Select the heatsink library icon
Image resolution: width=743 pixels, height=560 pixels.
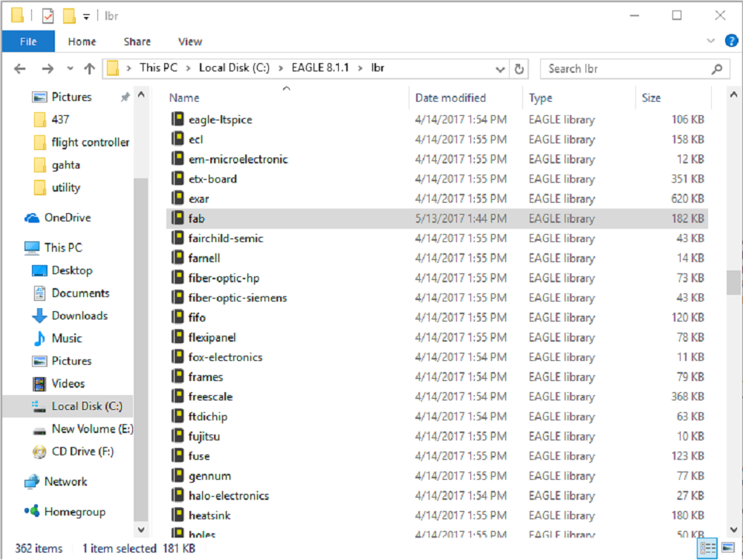178,515
